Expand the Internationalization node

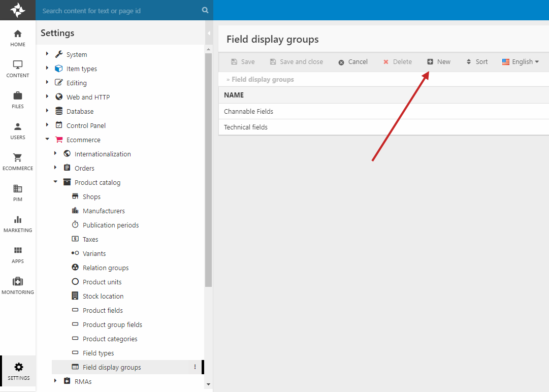coord(55,154)
